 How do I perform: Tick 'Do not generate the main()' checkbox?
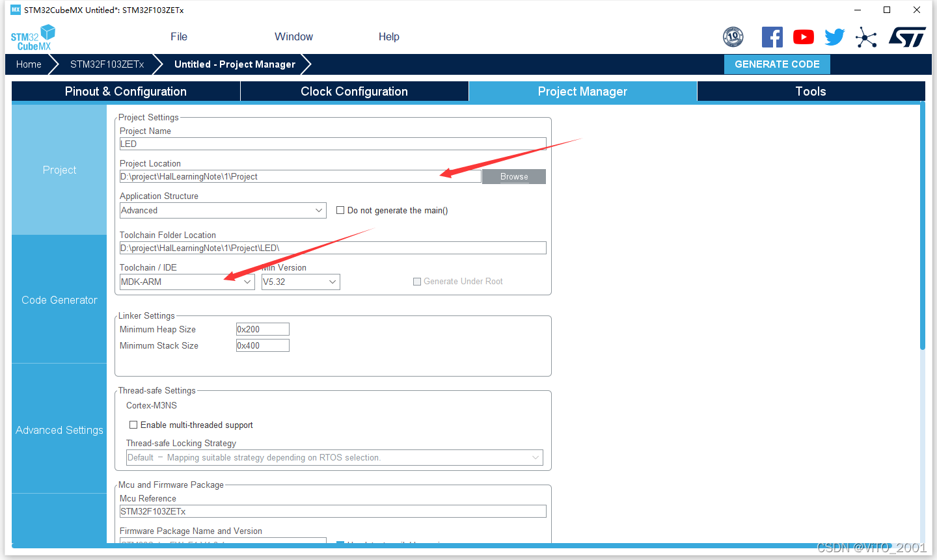click(340, 210)
